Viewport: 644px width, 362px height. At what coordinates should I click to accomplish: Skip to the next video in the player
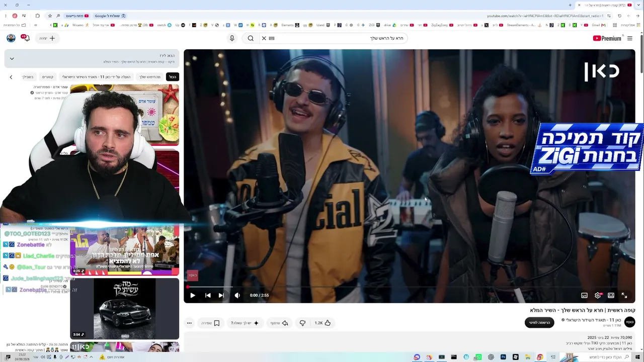221,296
